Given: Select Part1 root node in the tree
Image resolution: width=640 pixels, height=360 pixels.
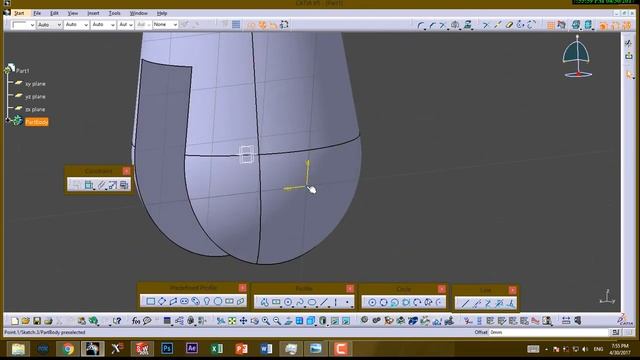Looking at the screenshot, I should pos(22,71).
